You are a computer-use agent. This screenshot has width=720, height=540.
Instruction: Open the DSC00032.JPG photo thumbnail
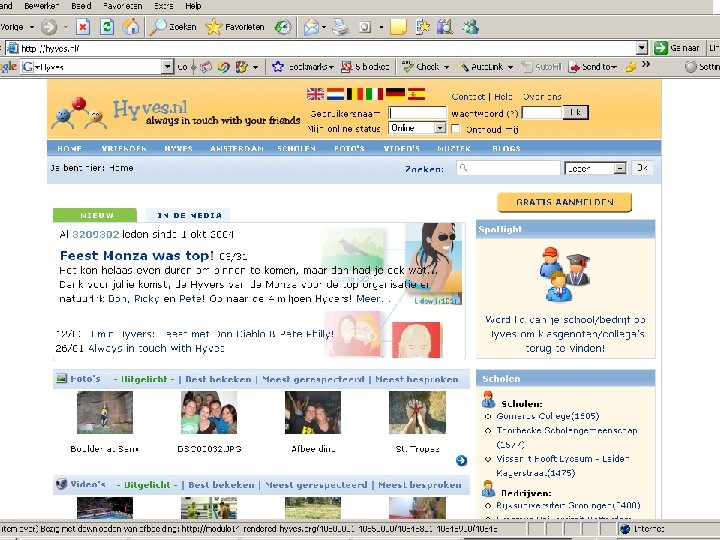[x=209, y=412]
